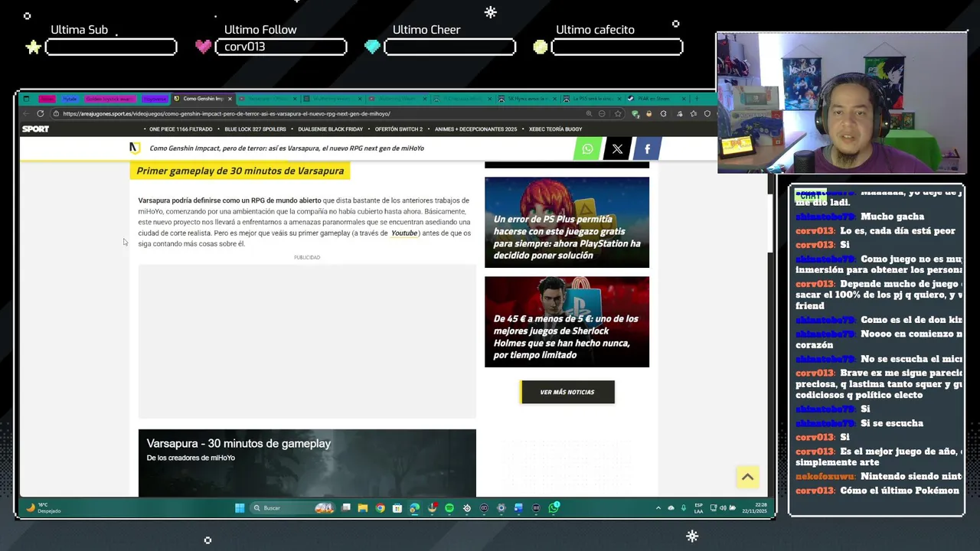The height and width of the screenshot is (551, 980).
Task: Open Microsoft Store from the taskbar
Action: pos(397,507)
